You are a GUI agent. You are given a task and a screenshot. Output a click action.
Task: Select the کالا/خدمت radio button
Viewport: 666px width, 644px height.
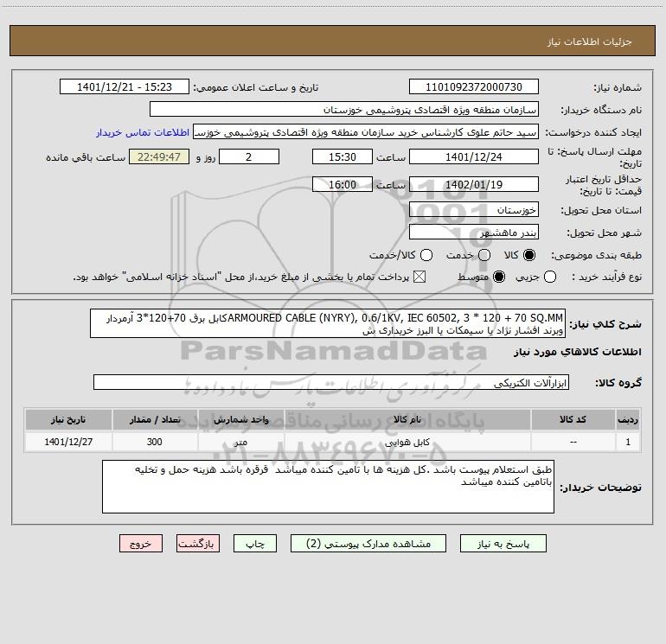[x=426, y=255]
